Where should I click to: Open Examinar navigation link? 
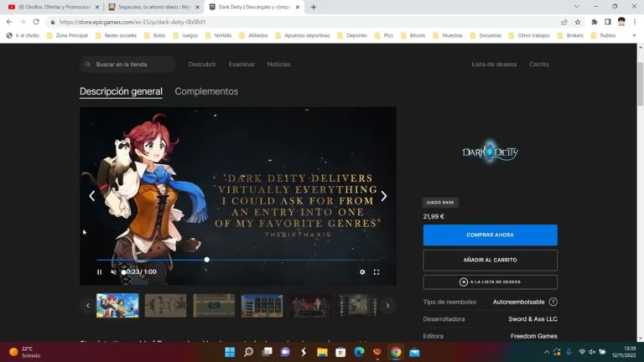coord(241,65)
